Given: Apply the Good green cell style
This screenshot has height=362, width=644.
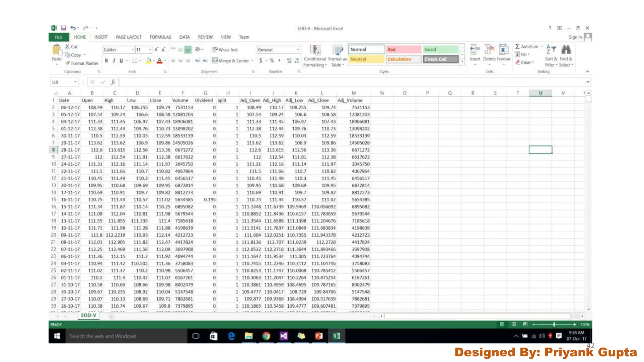Looking at the screenshot, I should click(441, 49).
